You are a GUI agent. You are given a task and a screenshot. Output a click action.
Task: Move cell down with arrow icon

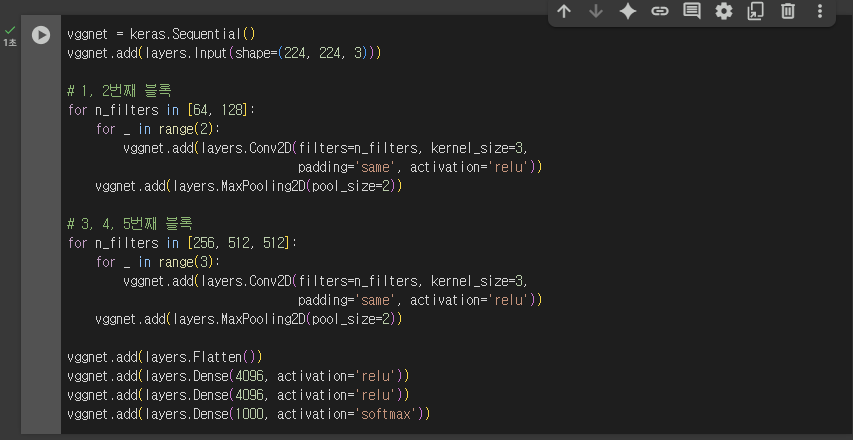596,11
